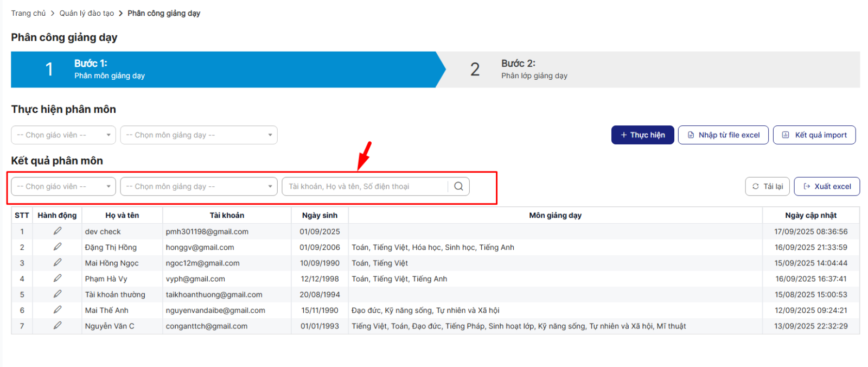
Task: Click edit pencil for dev check row
Action: [x=57, y=231]
